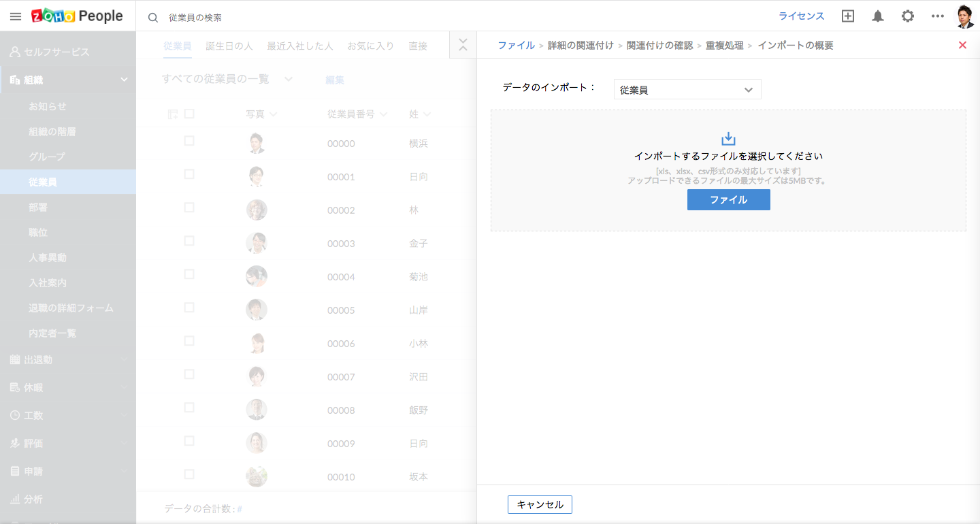Open the データのインポート dropdown
This screenshot has width=980, height=524.
pyautogui.click(x=687, y=90)
